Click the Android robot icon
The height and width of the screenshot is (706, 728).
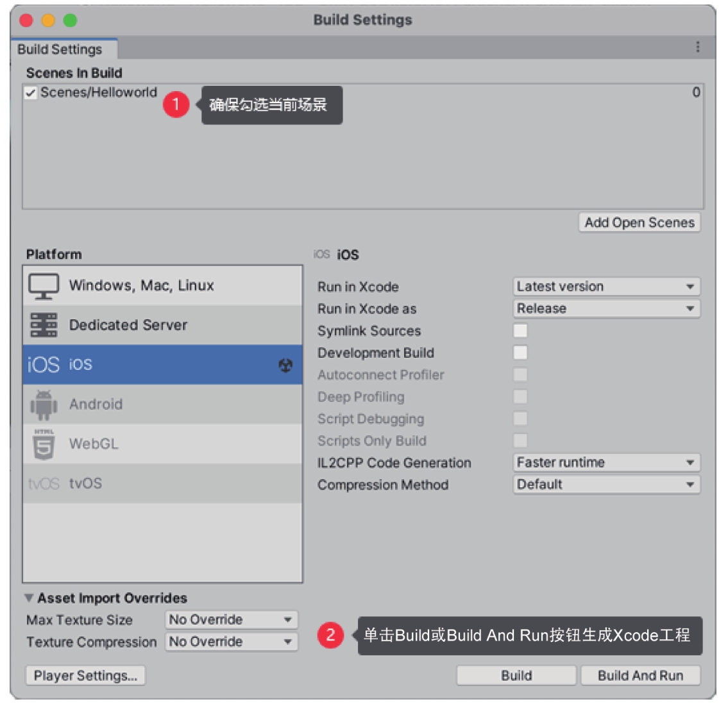tap(44, 405)
